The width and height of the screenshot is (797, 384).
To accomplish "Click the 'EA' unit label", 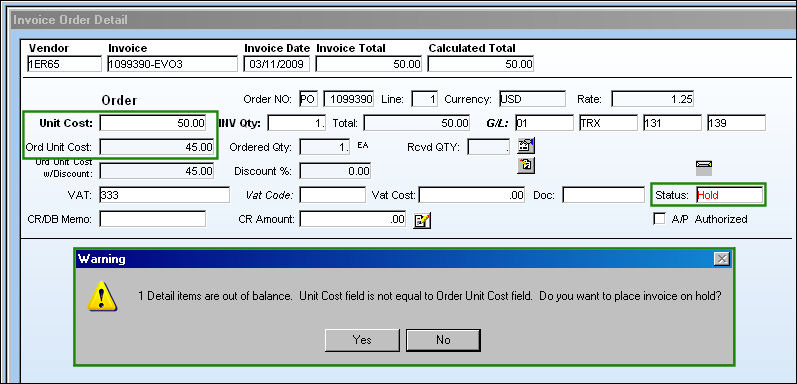I will click(x=363, y=145).
